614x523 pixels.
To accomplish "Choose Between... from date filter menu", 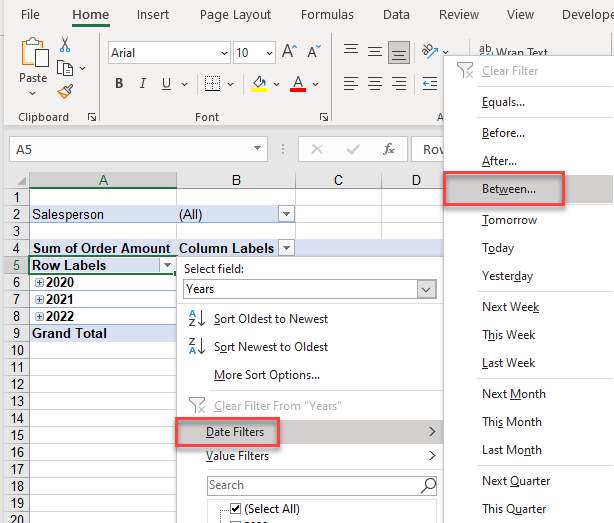I will pyautogui.click(x=508, y=188).
